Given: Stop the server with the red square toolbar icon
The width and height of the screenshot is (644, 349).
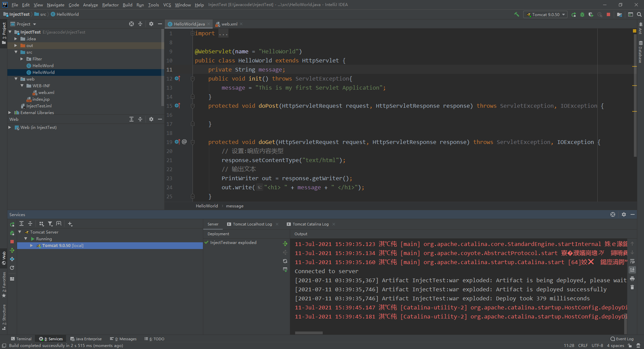Looking at the screenshot, I should 608,14.
